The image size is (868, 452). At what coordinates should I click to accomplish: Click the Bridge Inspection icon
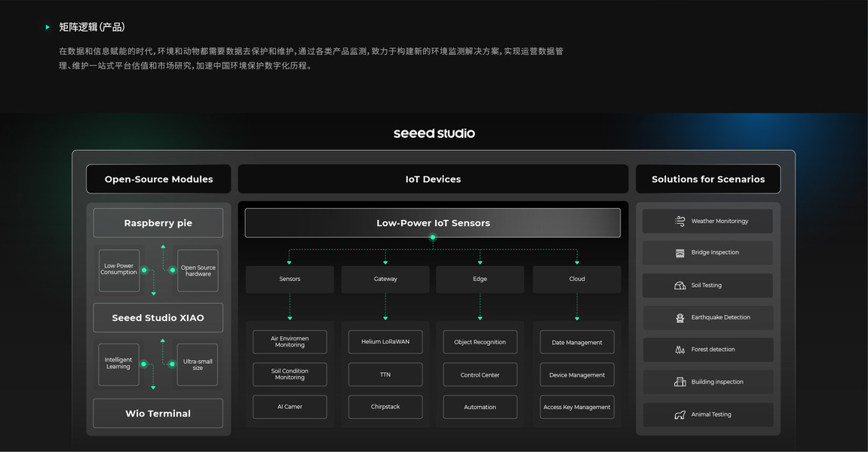coord(679,253)
